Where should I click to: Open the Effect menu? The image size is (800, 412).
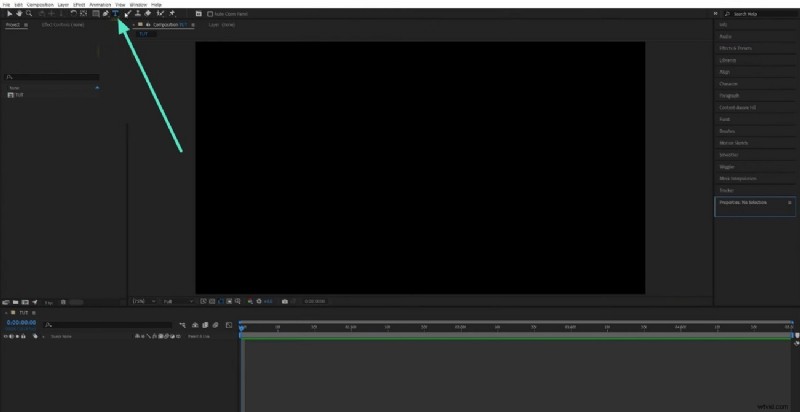[79, 5]
